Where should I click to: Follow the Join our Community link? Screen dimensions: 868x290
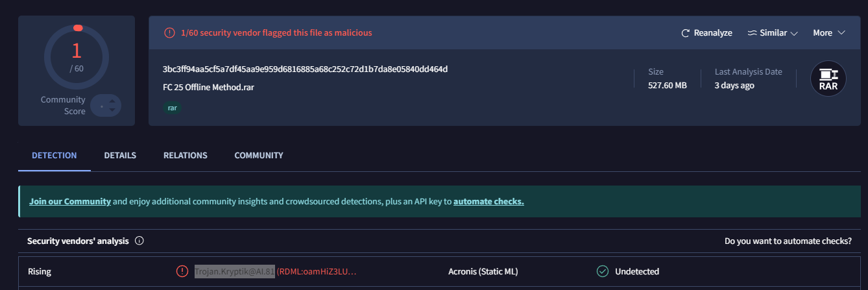(x=70, y=202)
